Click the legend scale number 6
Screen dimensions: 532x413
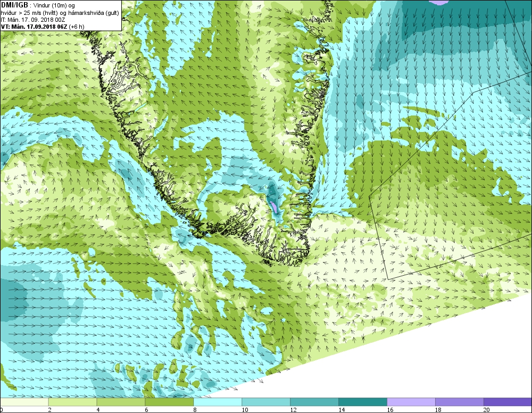coord(147,410)
